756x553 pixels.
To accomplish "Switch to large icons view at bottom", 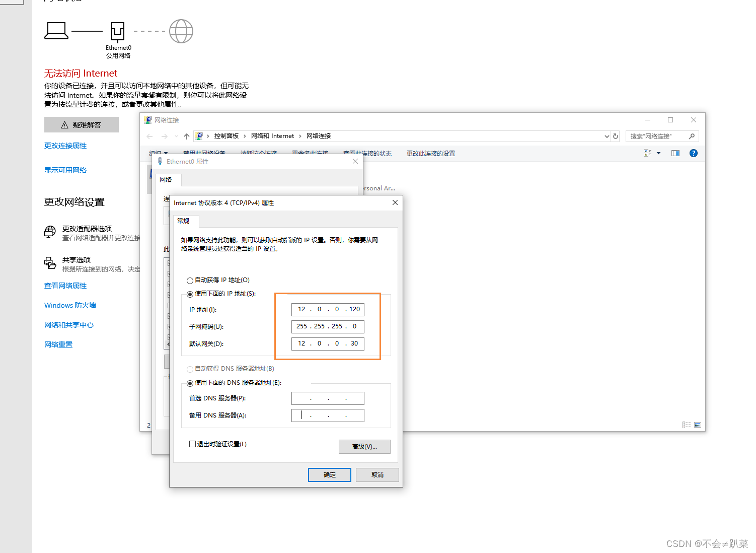I will pyautogui.click(x=698, y=425).
